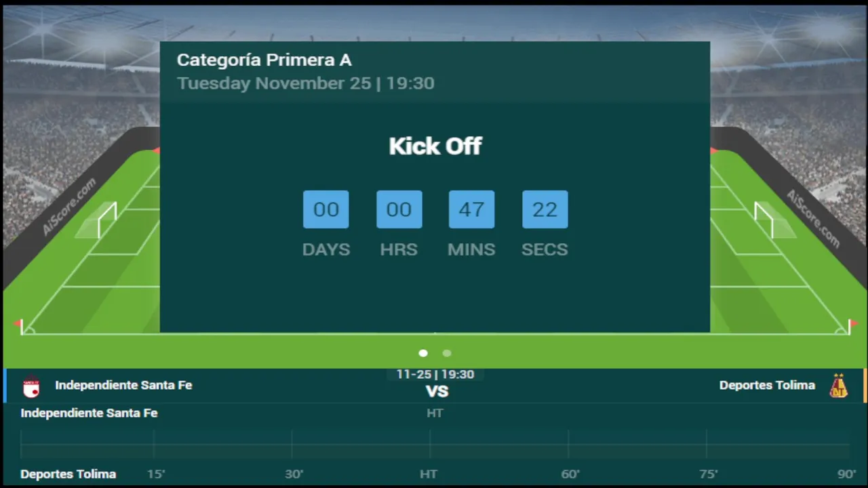Click the Kick Off heading

435,146
